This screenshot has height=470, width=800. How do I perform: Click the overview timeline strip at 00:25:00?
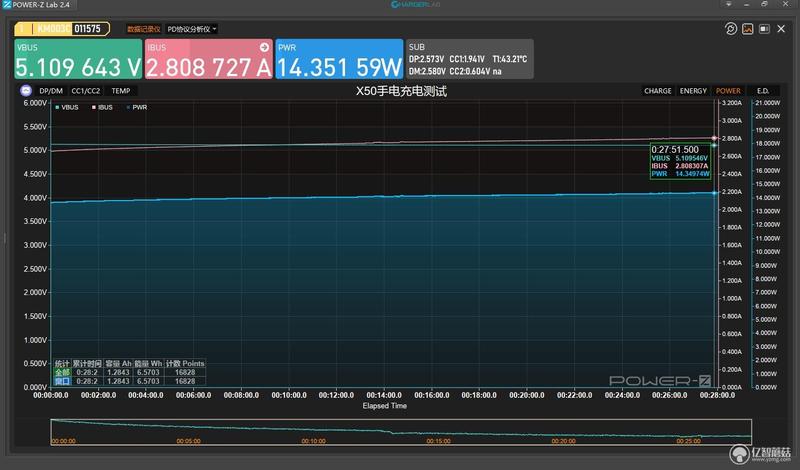[688, 441]
